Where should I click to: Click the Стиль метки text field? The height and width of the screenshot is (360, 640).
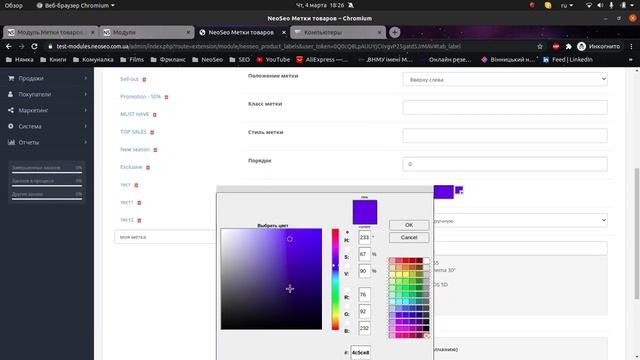pyautogui.click(x=505, y=136)
